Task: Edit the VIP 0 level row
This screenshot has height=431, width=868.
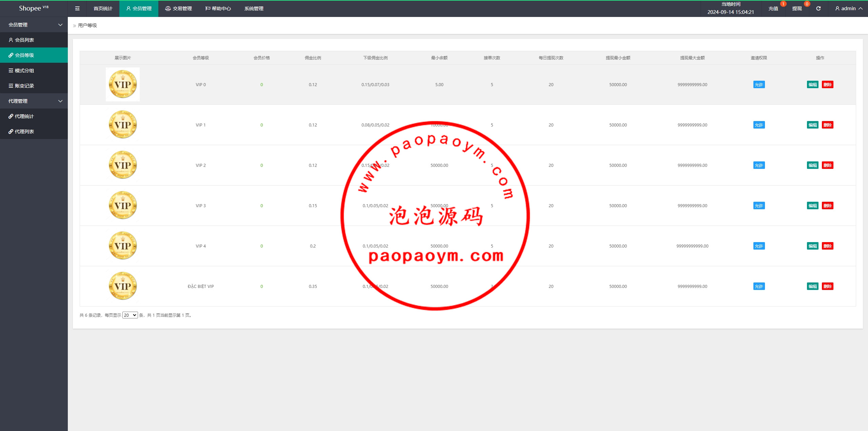Action: (x=813, y=84)
